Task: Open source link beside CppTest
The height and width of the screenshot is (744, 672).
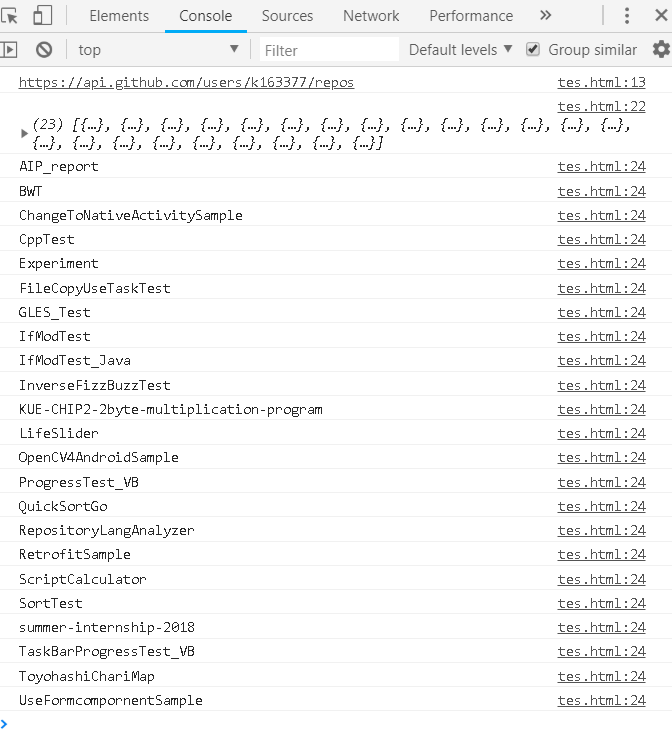Action: [601, 240]
